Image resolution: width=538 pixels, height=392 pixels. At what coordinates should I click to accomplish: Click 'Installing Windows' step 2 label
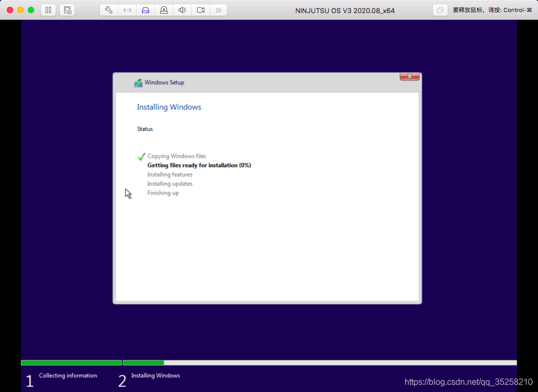click(156, 376)
